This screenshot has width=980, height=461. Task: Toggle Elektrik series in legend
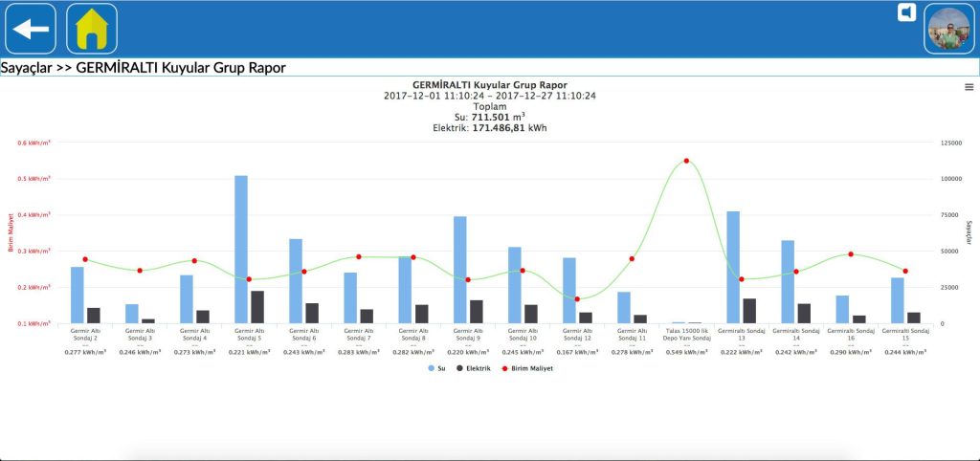click(x=473, y=368)
